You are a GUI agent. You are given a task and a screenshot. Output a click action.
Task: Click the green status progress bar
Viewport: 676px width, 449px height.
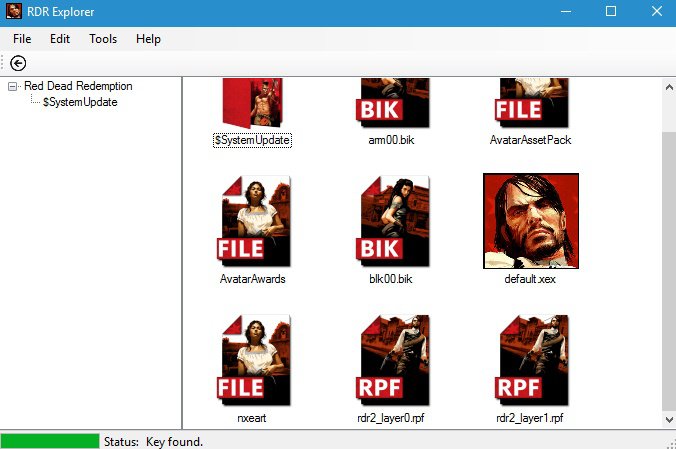click(50, 441)
